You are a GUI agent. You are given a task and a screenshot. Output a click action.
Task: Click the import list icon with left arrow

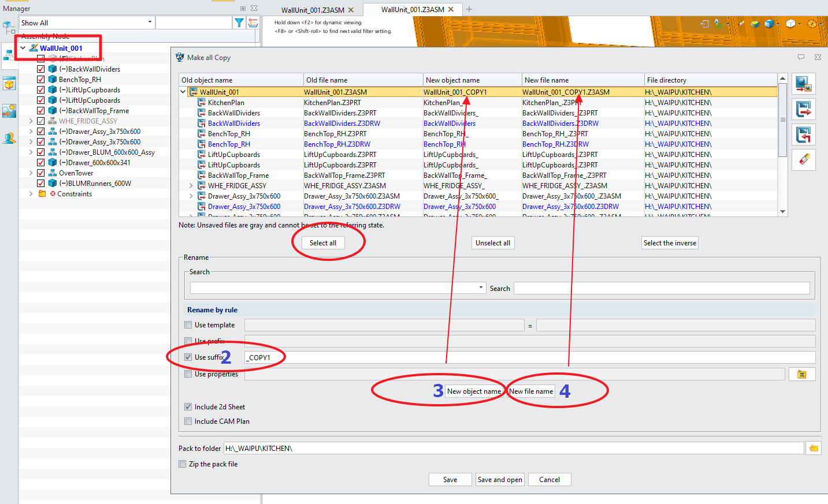click(803, 135)
